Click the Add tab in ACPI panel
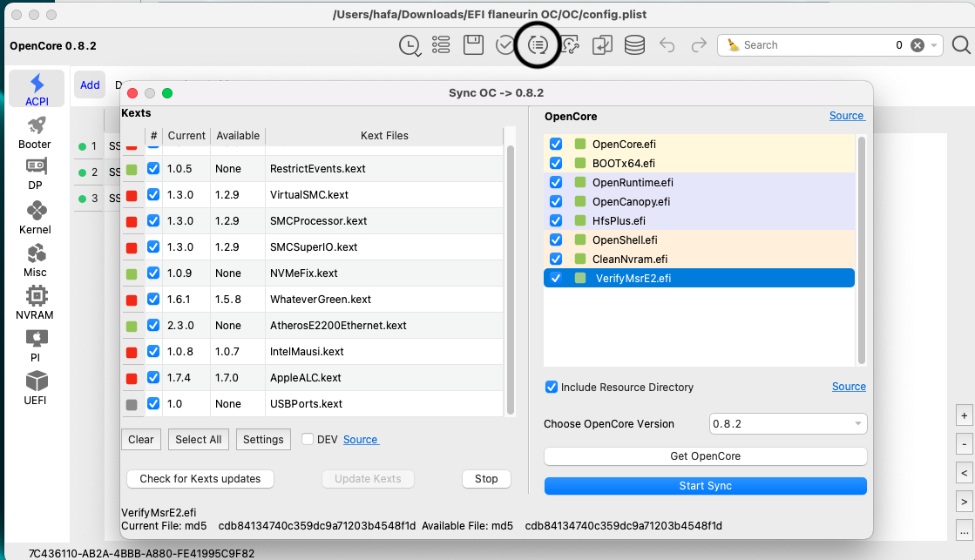The image size is (975, 560). click(90, 84)
